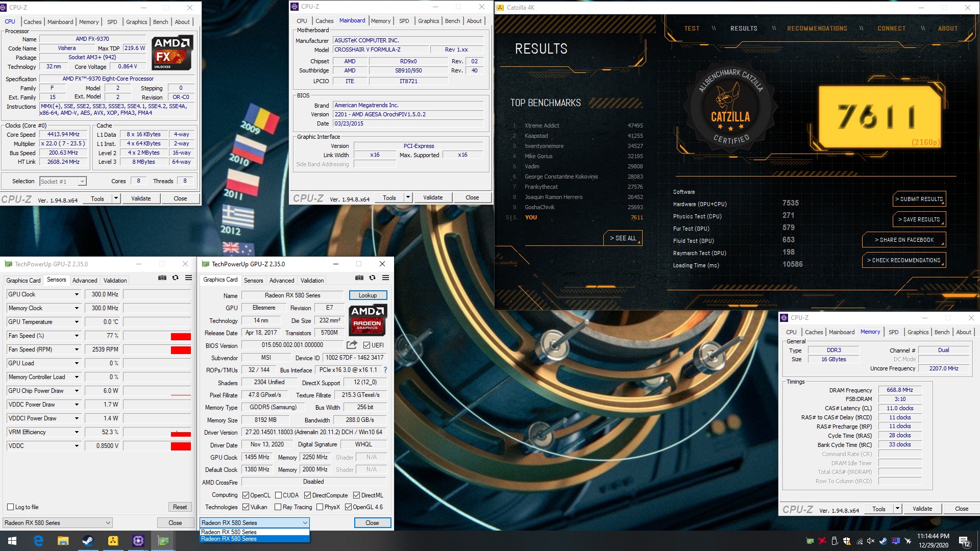Click refresh icon in GPU-Z Graphics Card window

373,278
